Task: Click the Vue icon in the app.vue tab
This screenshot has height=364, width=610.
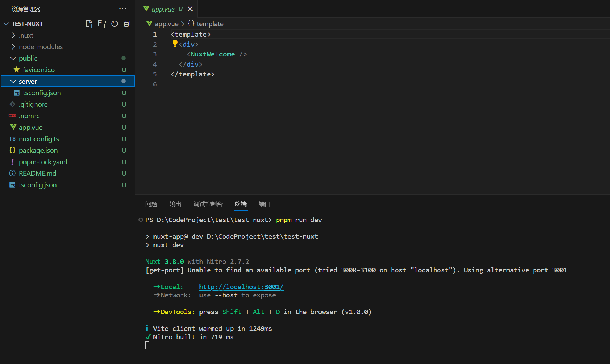Action: tap(146, 8)
